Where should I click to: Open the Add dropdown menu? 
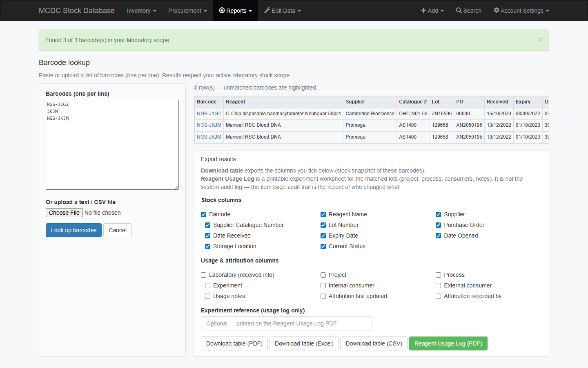coord(432,11)
